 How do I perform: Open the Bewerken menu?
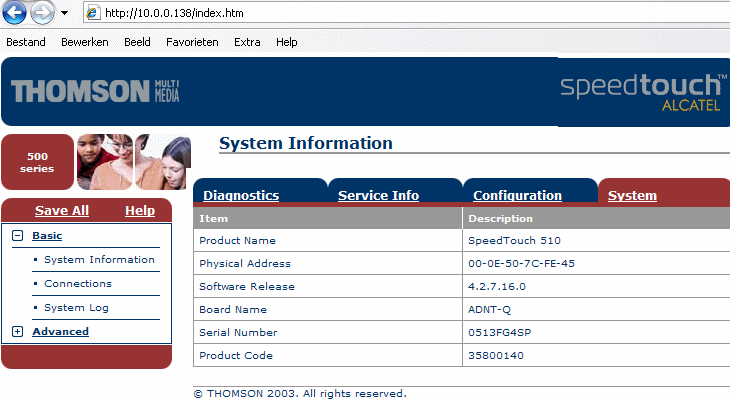pyautogui.click(x=85, y=42)
